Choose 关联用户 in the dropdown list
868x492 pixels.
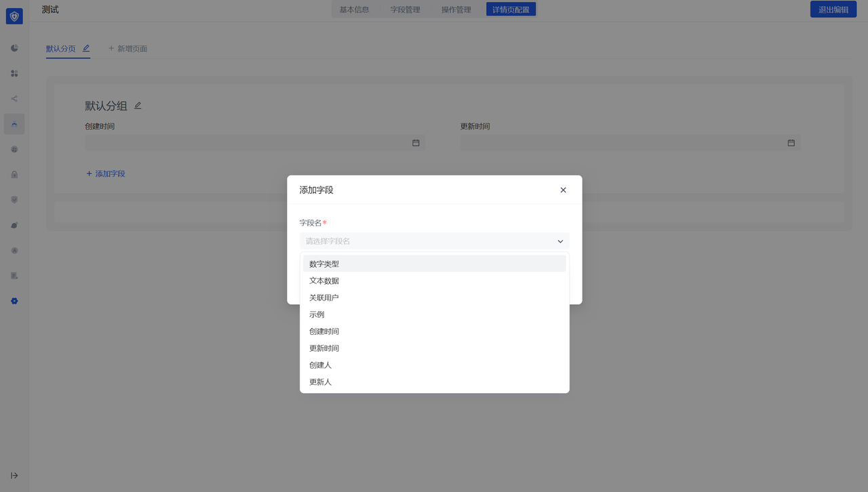324,298
